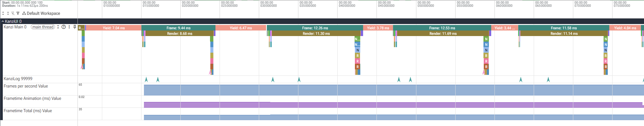Clear all pinned tracks icon
Viewport: 644px width, 126px height.
[x=13, y=13]
